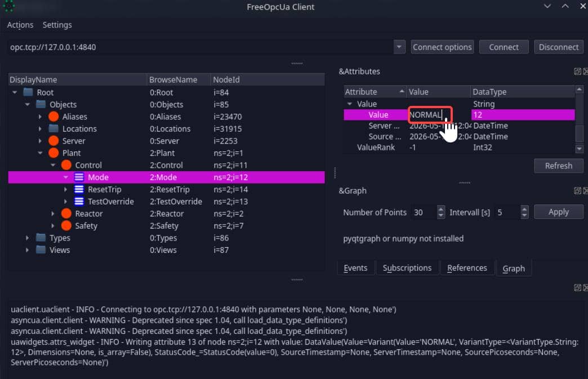The width and height of the screenshot is (588, 379).
Task: Collapse the Value attribute group
Action: pyautogui.click(x=350, y=104)
